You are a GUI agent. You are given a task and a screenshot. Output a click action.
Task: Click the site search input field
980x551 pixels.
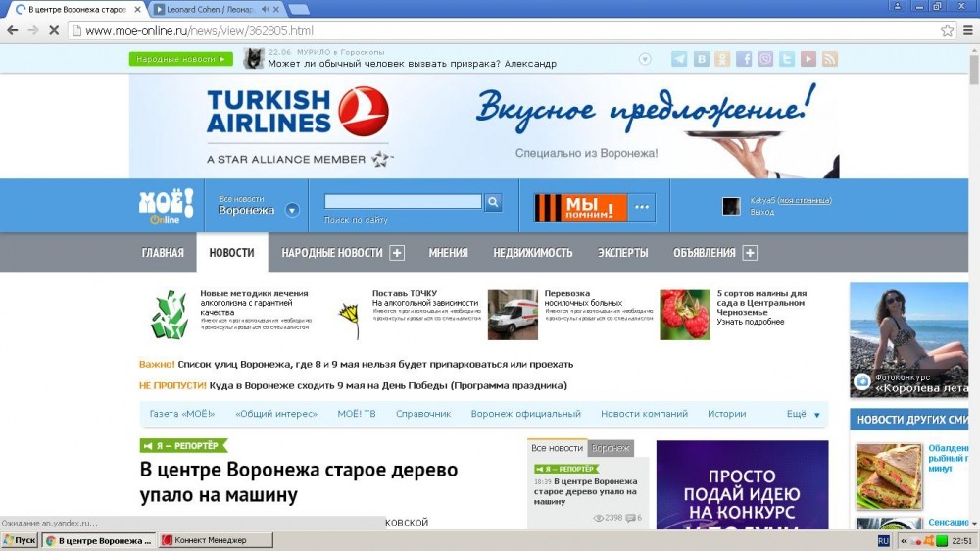click(x=403, y=201)
